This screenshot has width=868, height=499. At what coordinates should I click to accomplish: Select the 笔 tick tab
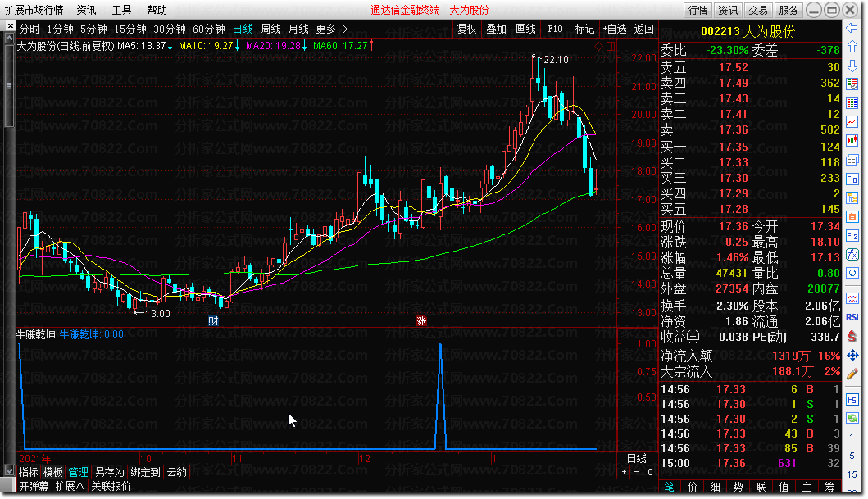click(x=670, y=487)
